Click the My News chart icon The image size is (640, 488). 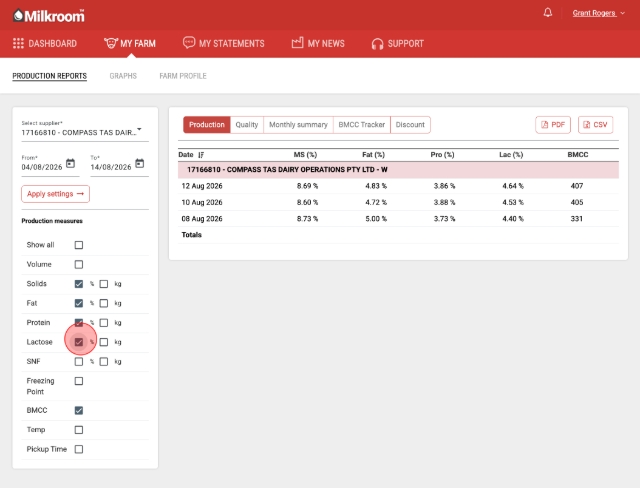(x=297, y=42)
